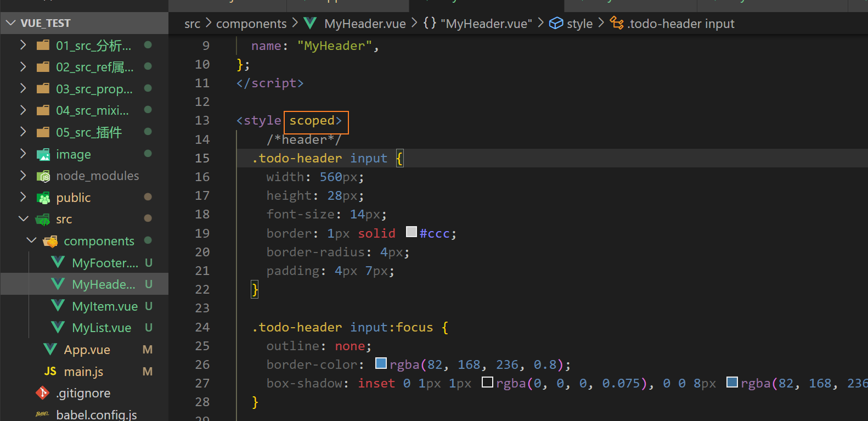Expand the 03_src_prop folder chevron
Viewport: 868px width, 421px height.
tap(23, 88)
